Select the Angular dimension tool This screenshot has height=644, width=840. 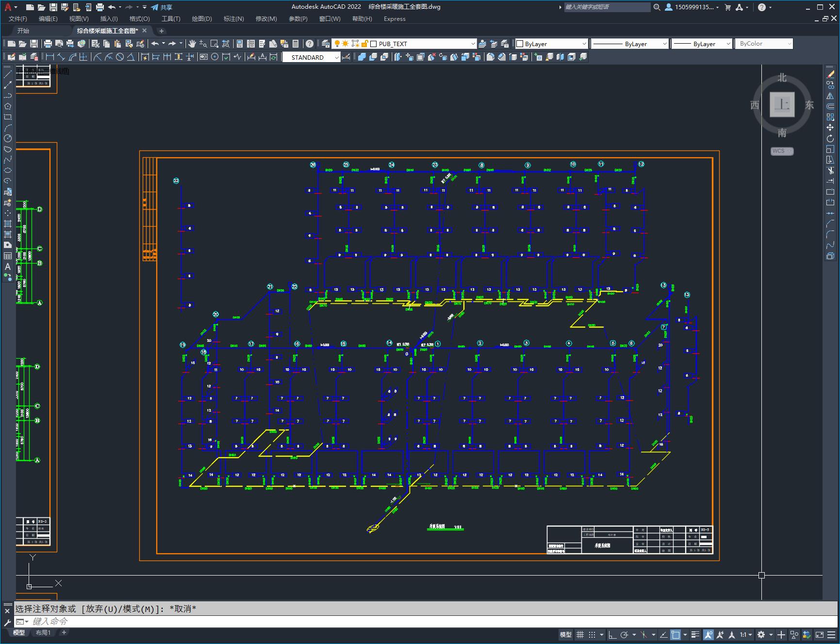(131, 57)
